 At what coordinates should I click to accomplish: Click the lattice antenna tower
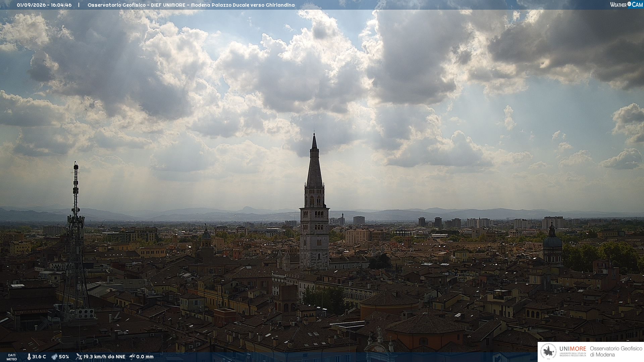coord(76,240)
